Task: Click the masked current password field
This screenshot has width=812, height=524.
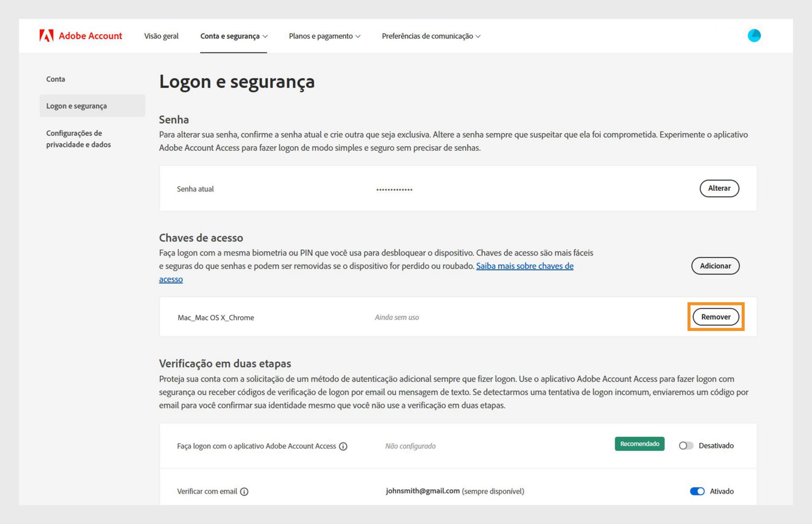Action: pyautogui.click(x=394, y=189)
